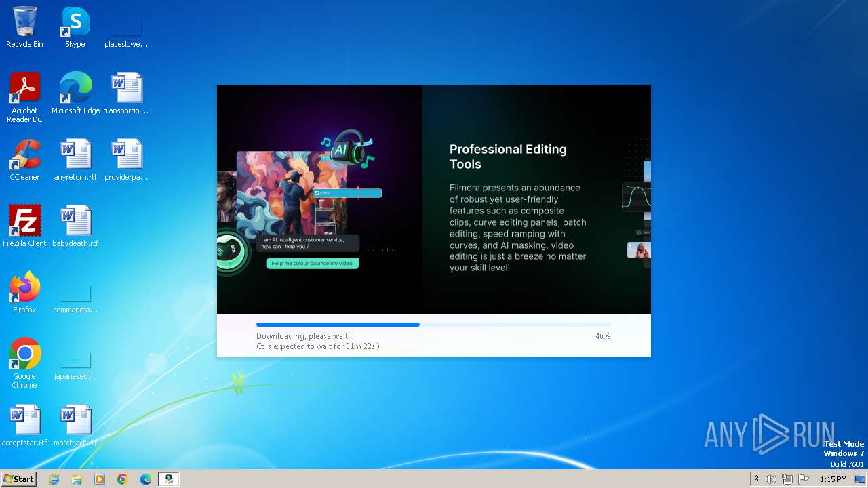Open the volume control tray icon

click(771, 479)
